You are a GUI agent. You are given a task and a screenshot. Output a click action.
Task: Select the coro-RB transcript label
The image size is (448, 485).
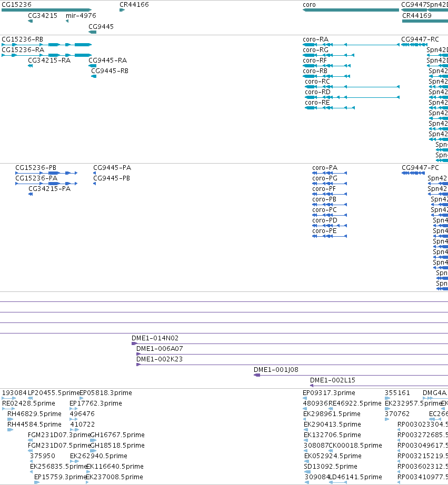(x=315, y=71)
